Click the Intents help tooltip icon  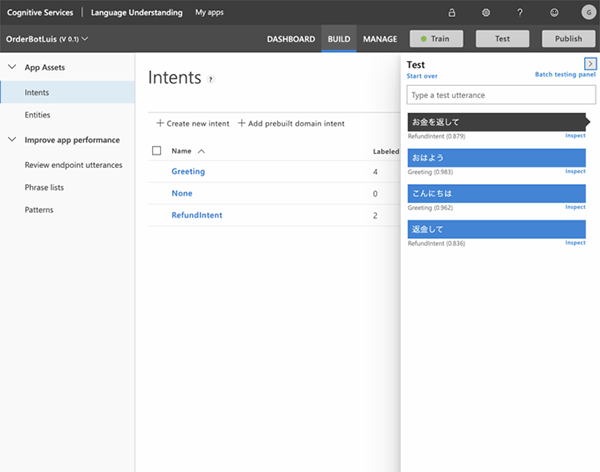pyautogui.click(x=210, y=79)
